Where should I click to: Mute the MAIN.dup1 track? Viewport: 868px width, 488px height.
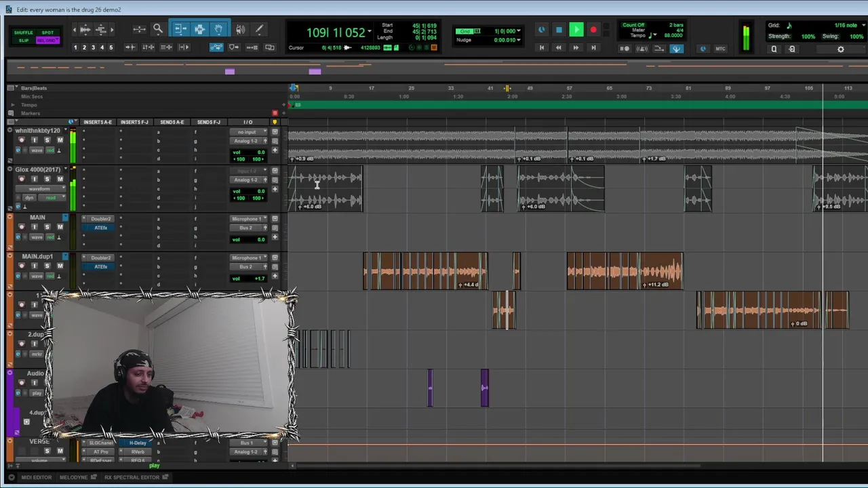pos(60,266)
